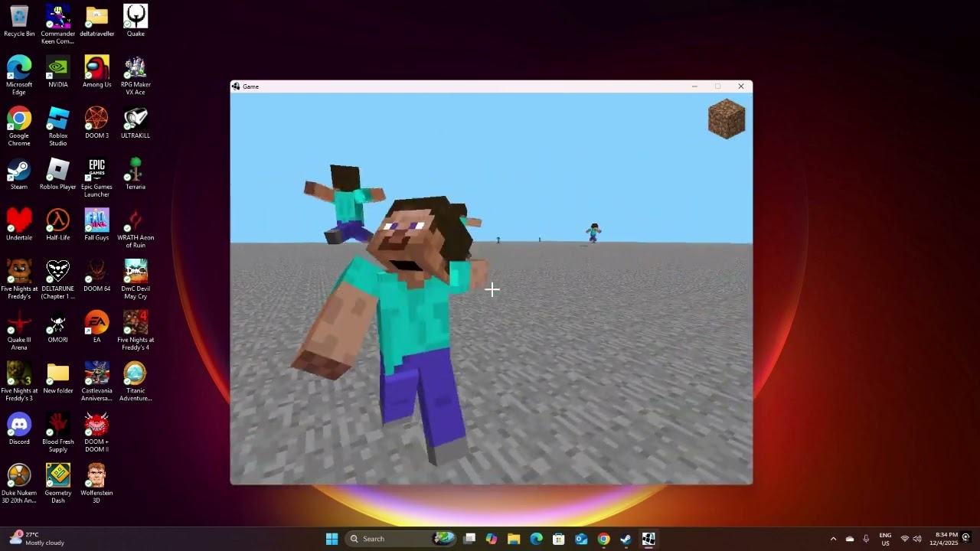This screenshot has width=980, height=551.
Task: Launch the Fall Guys desktop icon
Action: pyautogui.click(x=96, y=225)
